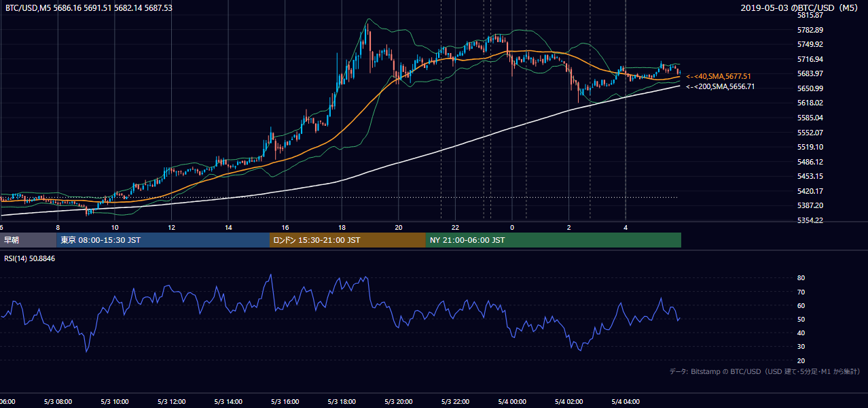
Task: Click the hour 0 tick under price chart
Action: click(x=512, y=227)
